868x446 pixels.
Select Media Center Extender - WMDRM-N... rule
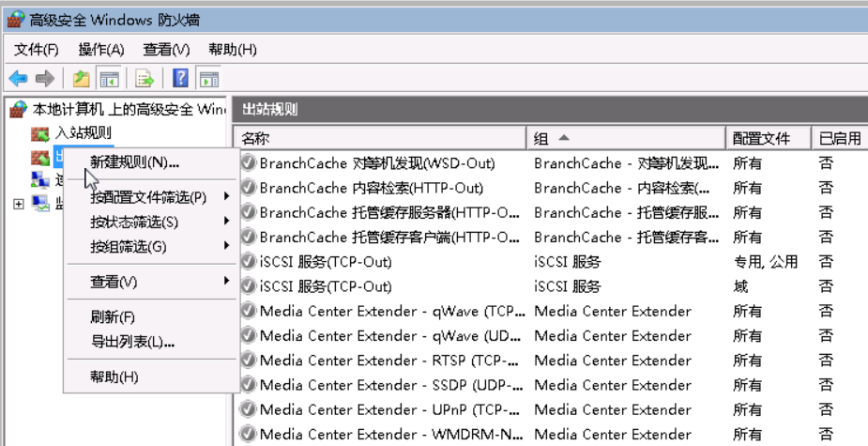tap(390, 434)
